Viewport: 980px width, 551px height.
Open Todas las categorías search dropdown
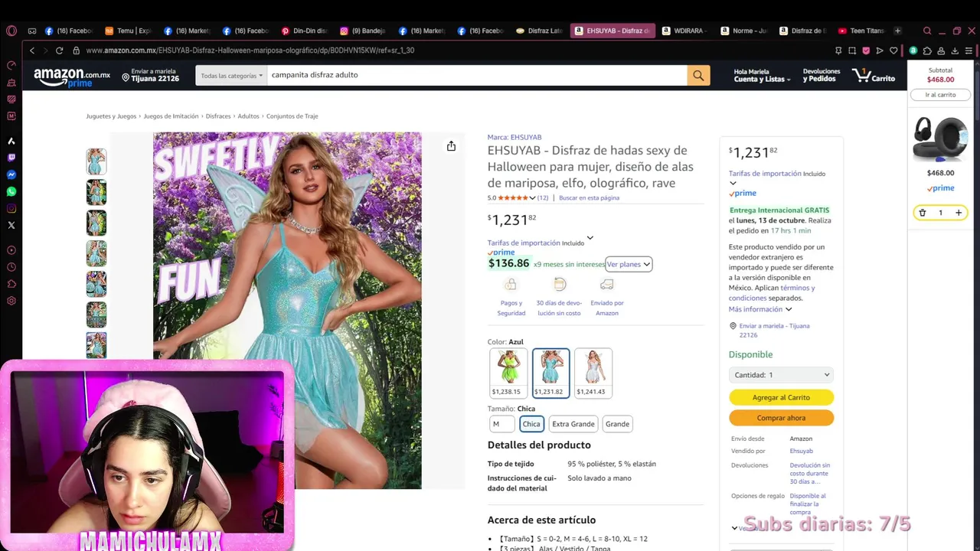(x=231, y=75)
